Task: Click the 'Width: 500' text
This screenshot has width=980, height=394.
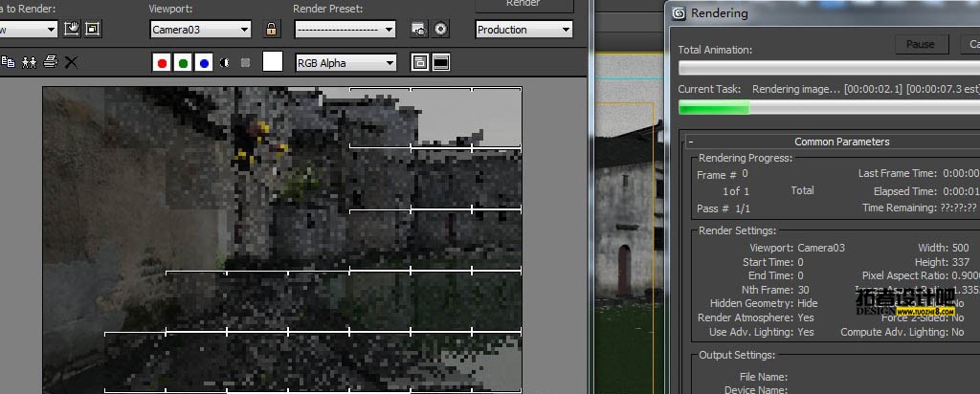Action: [944, 248]
